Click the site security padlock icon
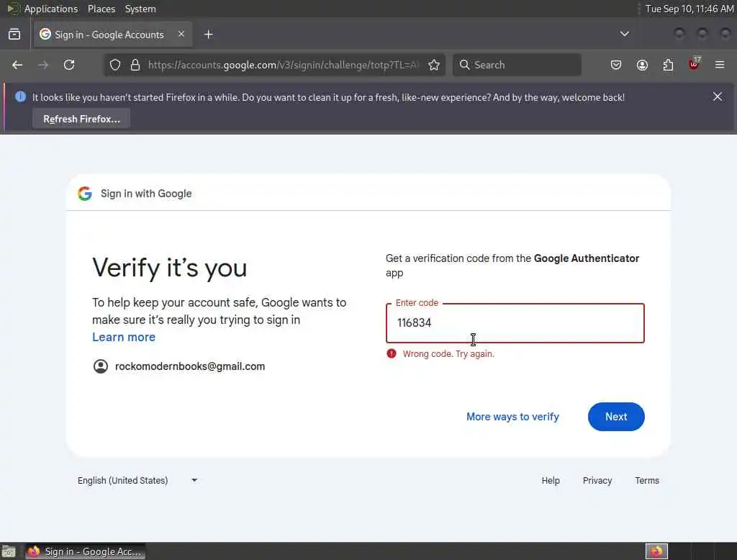Image resolution: width=737 pixels, height=560 pixels. 135,65
